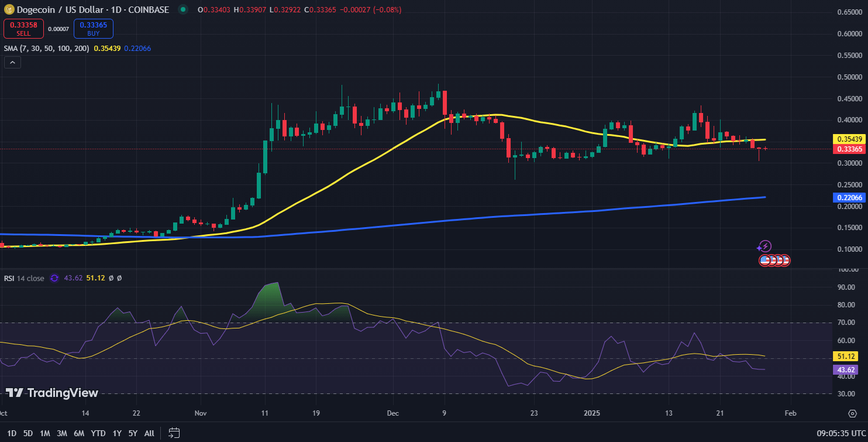This screenshot has width=868, height=442.
Task: Click the purple icon beside RSI 14 close
Action: [x=54, y=278]
